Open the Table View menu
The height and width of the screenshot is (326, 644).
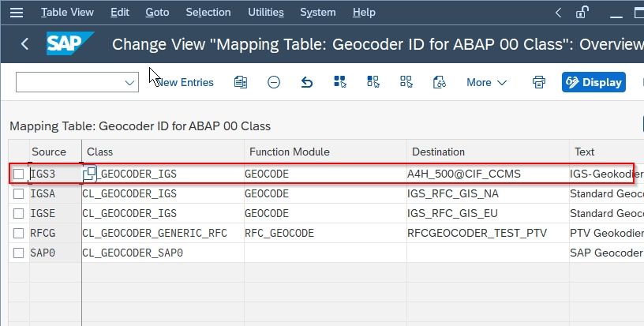tap(67, 13)
